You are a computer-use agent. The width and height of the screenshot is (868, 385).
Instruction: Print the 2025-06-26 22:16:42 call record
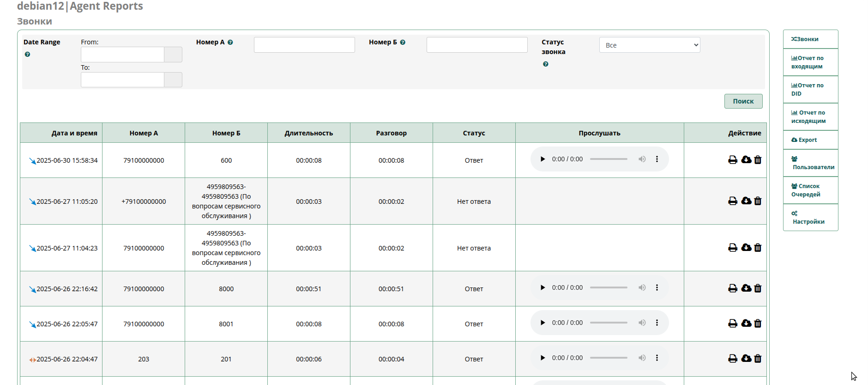point(733,288)
